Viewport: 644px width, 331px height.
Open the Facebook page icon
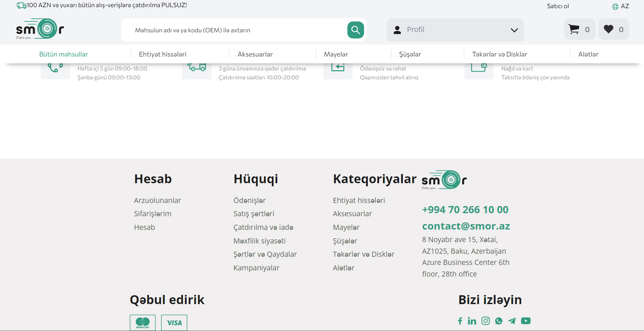tap(460, 321)
